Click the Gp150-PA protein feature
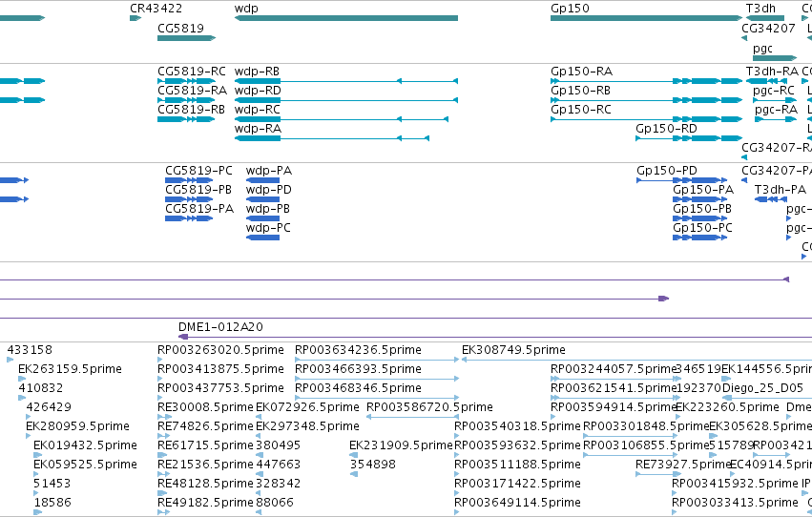The width and height of the screenshot is (812, 517). (x=699, y=199)
